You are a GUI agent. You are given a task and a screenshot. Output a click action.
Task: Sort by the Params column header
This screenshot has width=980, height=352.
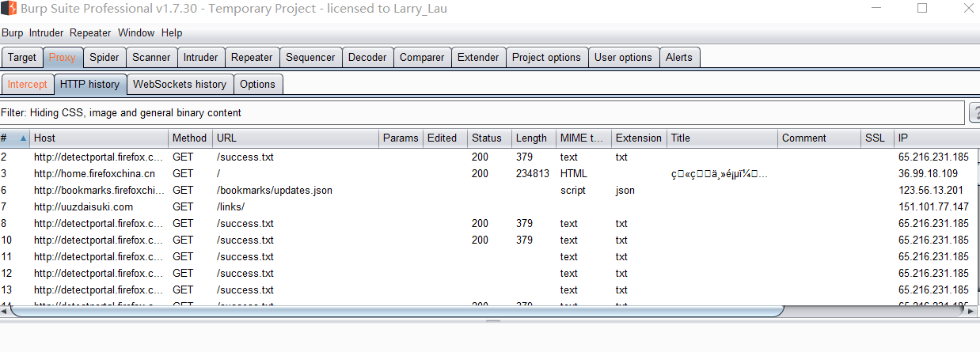[401, 138]
